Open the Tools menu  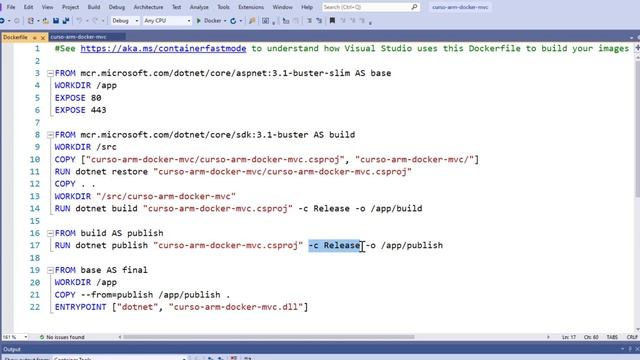(x=223, y=7)
